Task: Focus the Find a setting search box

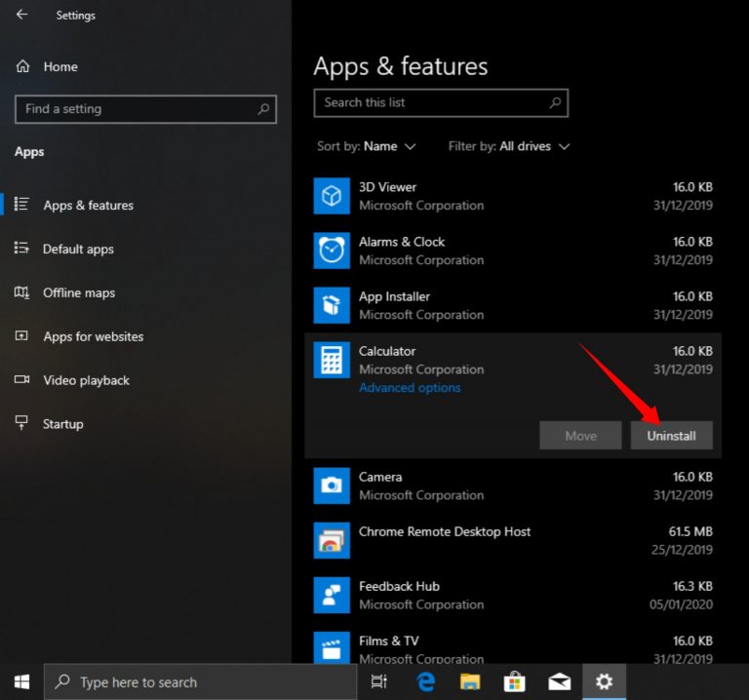Action: pos(145,109)
